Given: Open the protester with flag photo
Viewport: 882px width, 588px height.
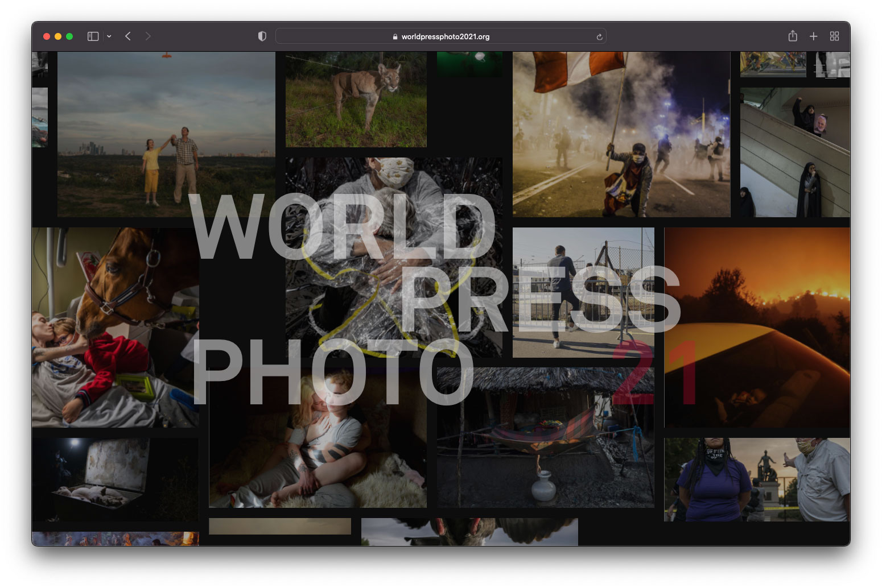Looking at the screenshot, I should coord(621,134).
